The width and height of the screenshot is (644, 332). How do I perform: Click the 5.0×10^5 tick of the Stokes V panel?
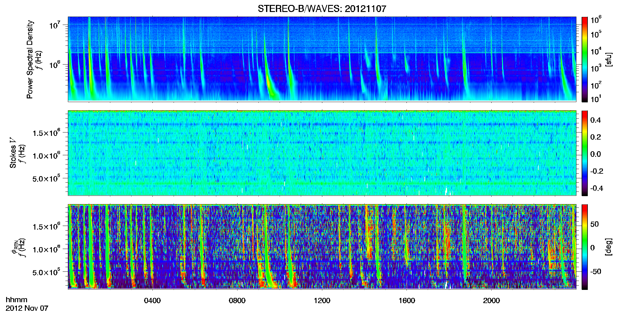click(46, 178)
